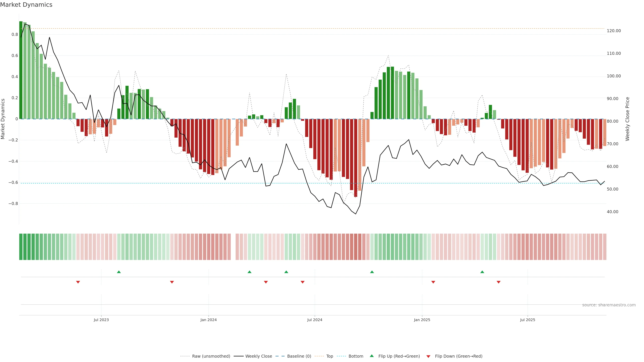Click the Flip Down marker between Jul 2023 and Jan 2024
This screenshot has height=362, width=644.
click(x=172, y=282)
